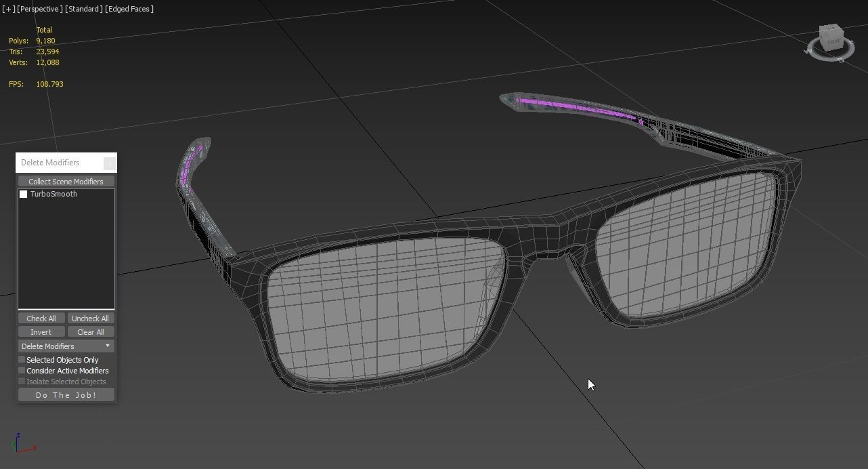Image resolution: width=868 pixels, height=469 pixels.
Task: Click the Do The Job! button
Action: [66, 395]
